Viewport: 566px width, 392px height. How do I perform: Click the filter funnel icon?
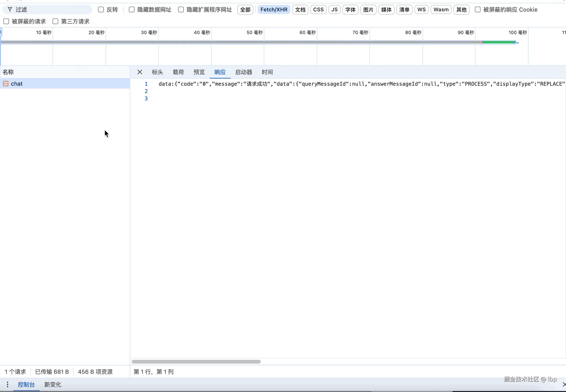(x=10, y=9)
